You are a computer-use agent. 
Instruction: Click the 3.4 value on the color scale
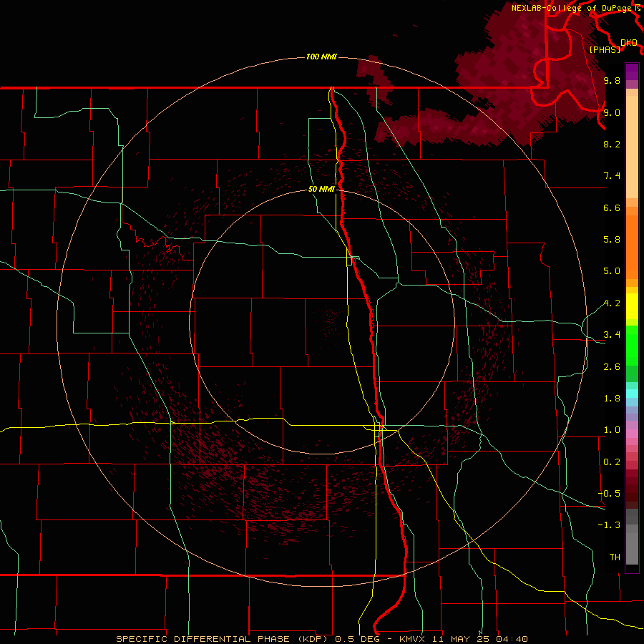(x=612, y=335)
